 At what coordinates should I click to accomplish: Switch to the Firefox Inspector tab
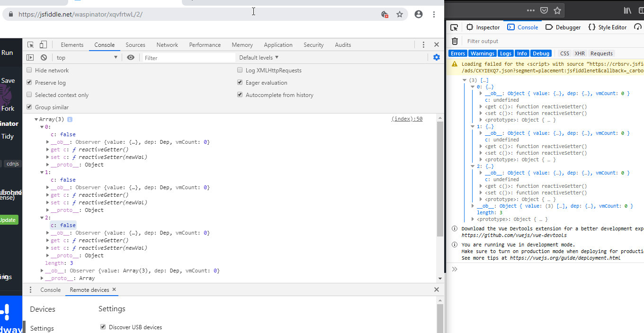(x=483, y=27)
